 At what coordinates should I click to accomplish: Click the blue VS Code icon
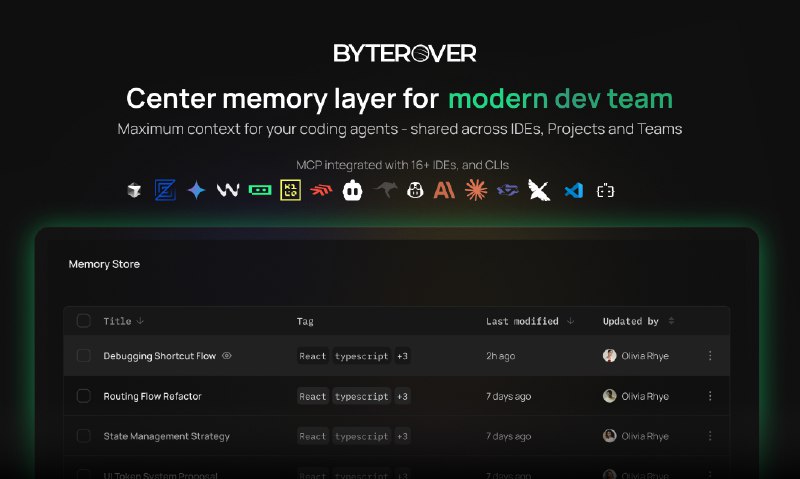(573, 190)
